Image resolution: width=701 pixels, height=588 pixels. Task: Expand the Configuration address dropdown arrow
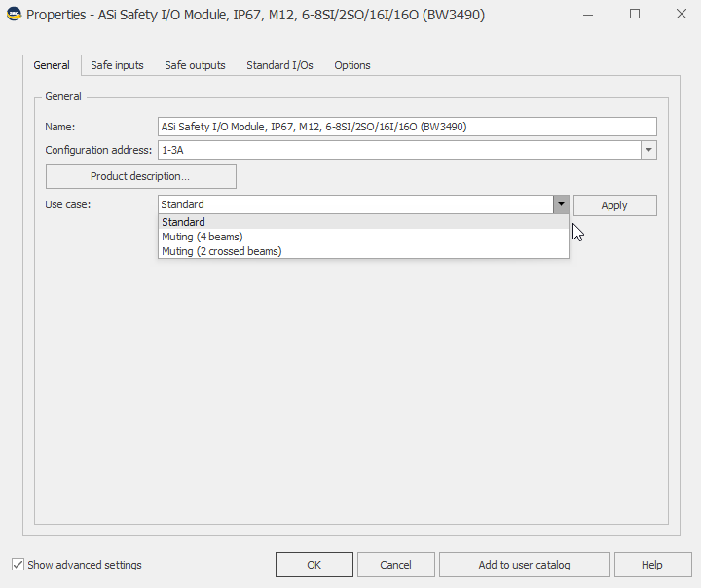[648, 150]
